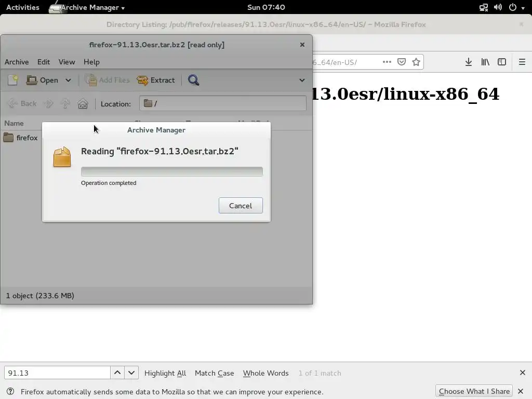Dismiss the Firefox data notification bar

point(521,391)
